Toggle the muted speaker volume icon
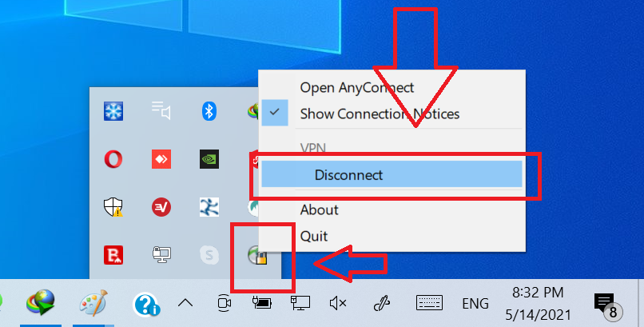The width and height of the screenshot is (644, 327). (x=338, y=304)
